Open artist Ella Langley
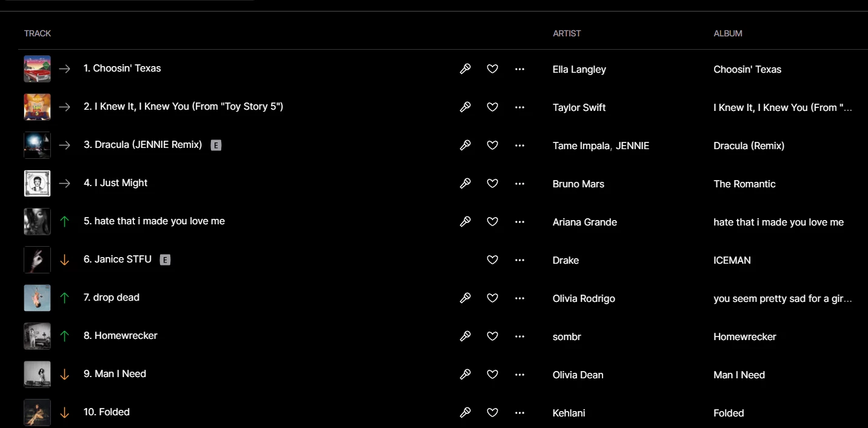The image size is (868, 428). (579, 70)
